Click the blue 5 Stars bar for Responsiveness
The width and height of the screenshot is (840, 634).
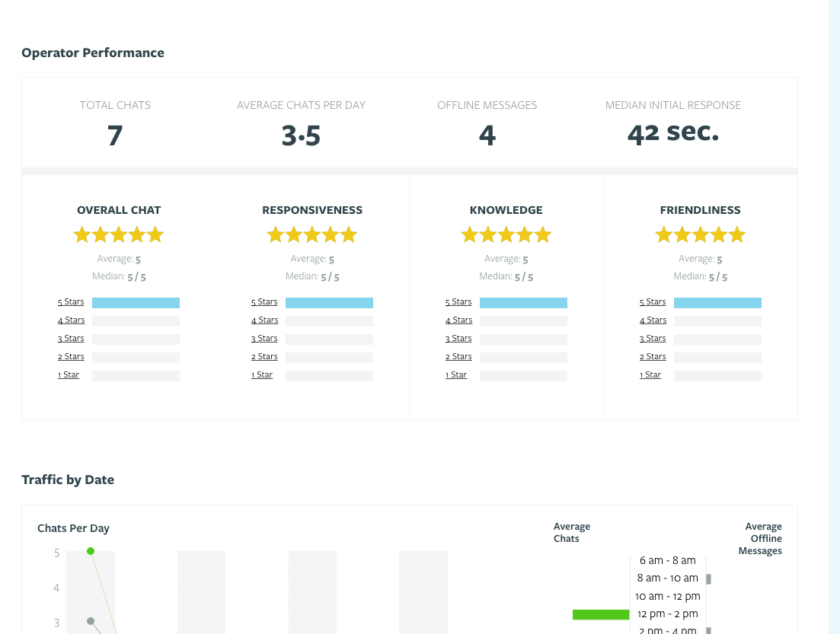(330, 303)
